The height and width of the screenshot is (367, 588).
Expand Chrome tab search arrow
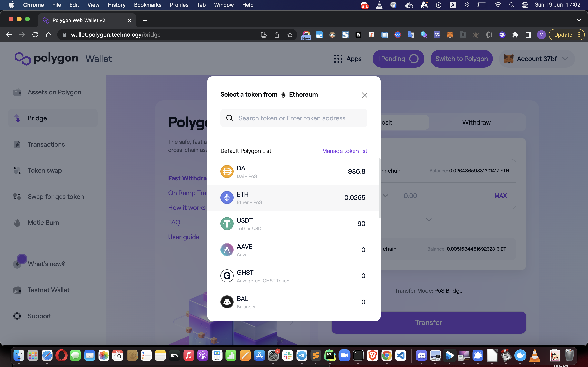pyautogui.click(x=579, y=20)
